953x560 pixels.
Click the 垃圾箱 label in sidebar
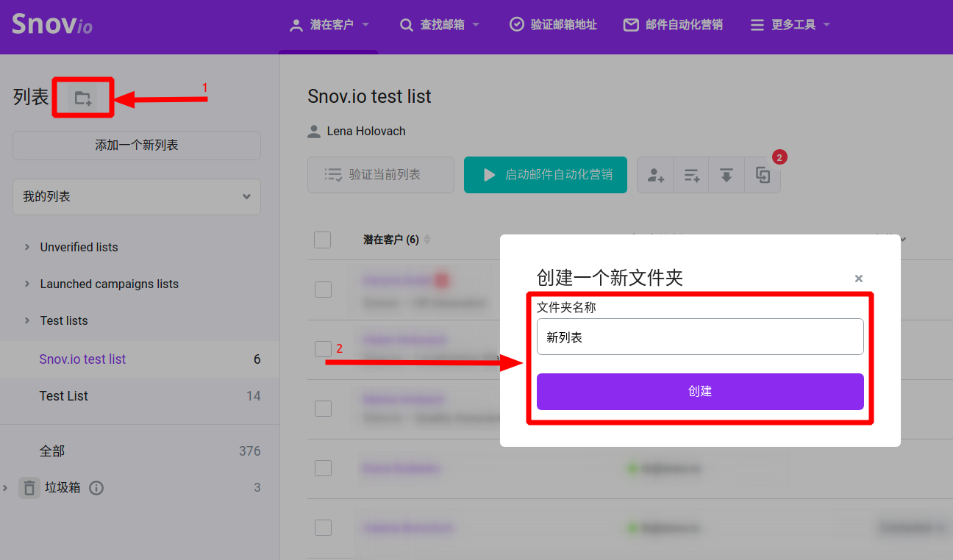click(x=63, y=487)
